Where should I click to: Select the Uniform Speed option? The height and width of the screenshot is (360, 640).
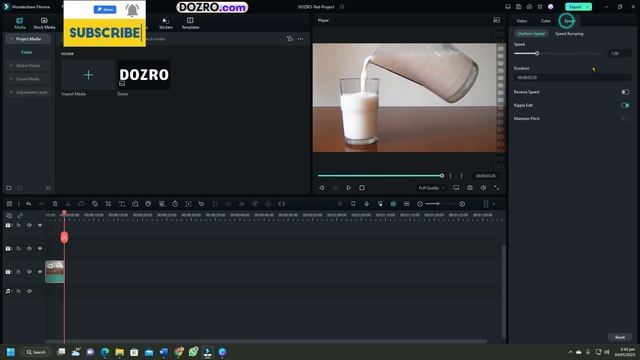[x=531, y=33]
